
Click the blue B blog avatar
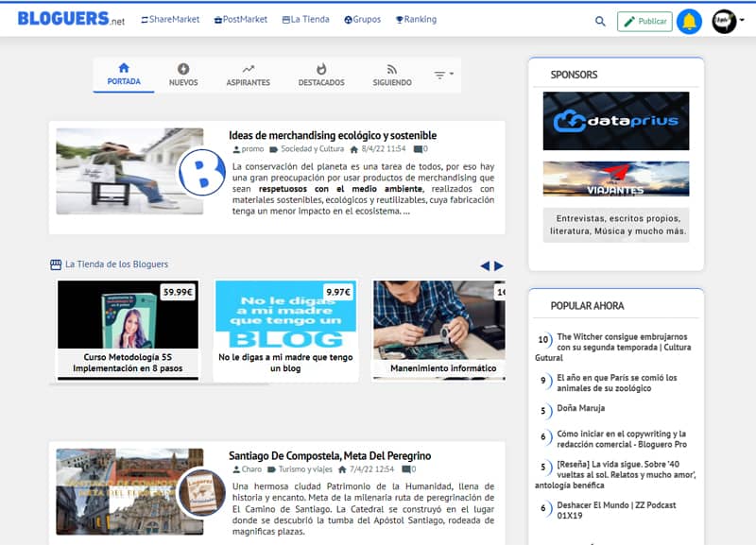[x=202, y=172]
